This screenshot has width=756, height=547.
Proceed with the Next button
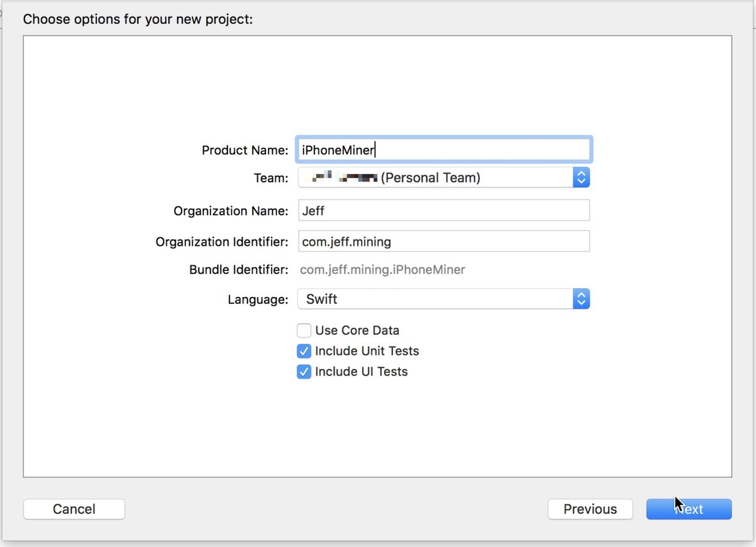click(x=689, y=509)
